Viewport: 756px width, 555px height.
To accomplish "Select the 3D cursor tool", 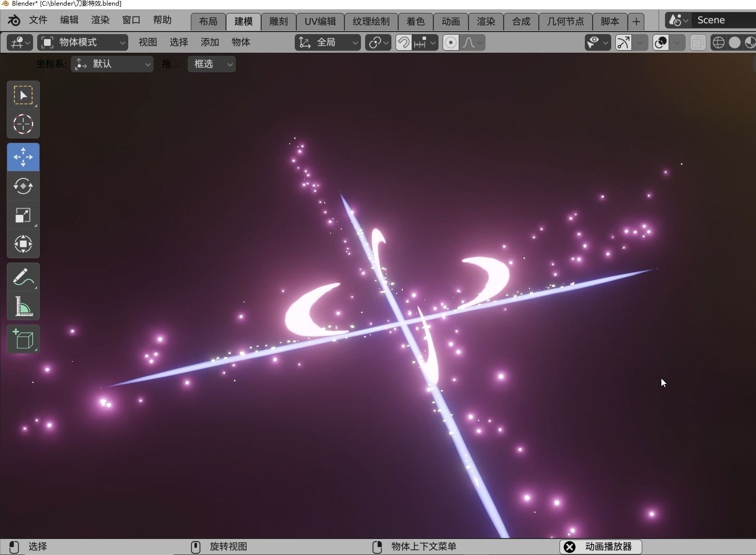I will [x=23, y=124].
